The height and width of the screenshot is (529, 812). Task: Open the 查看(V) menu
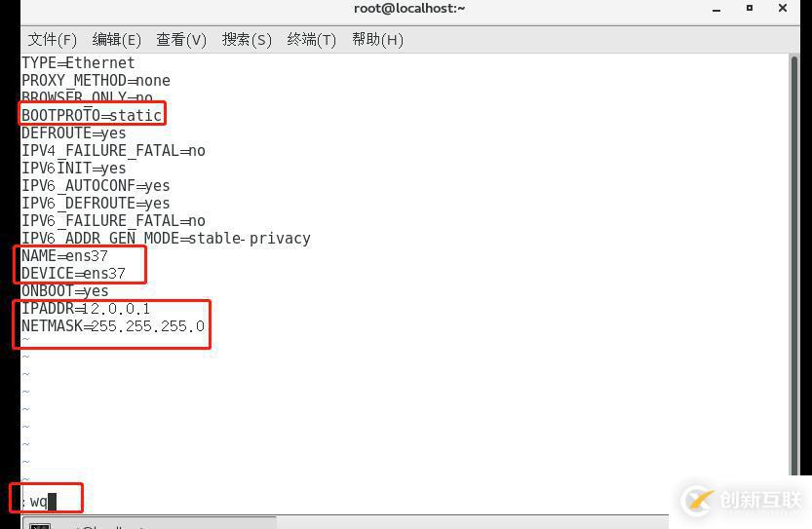pos(181,40)
